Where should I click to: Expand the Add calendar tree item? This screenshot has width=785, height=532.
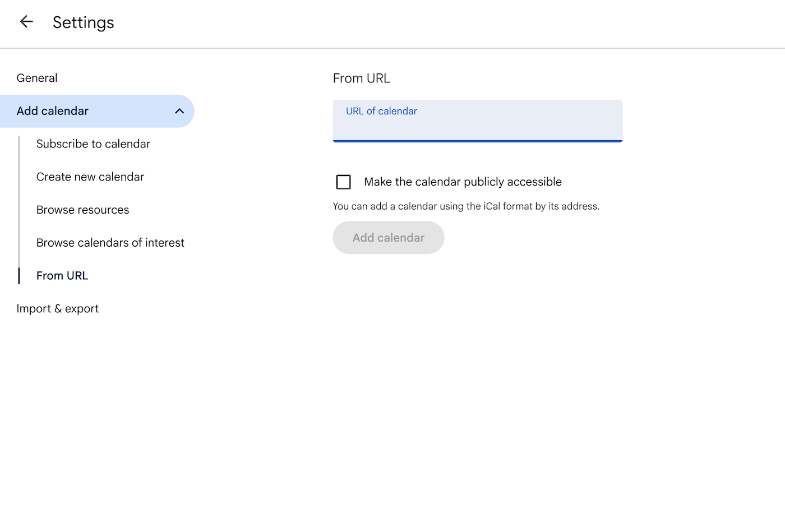pyautogui.click(x=53, y=111)
